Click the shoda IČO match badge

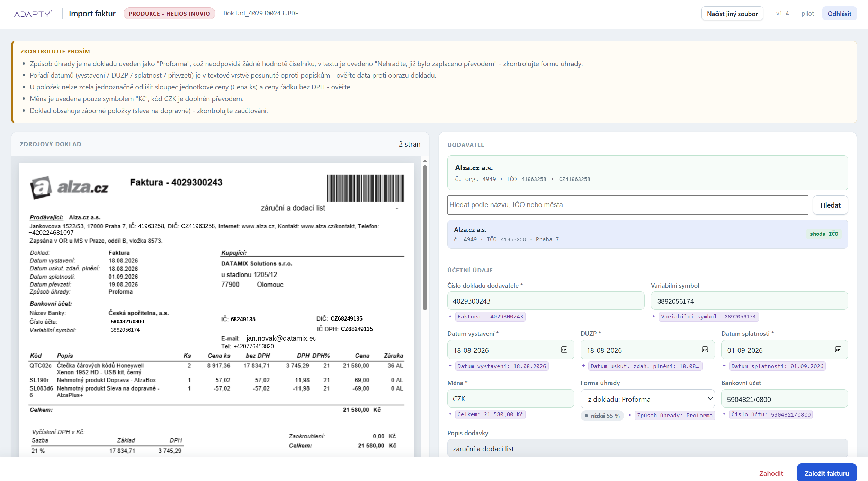(x=824, y=234)
